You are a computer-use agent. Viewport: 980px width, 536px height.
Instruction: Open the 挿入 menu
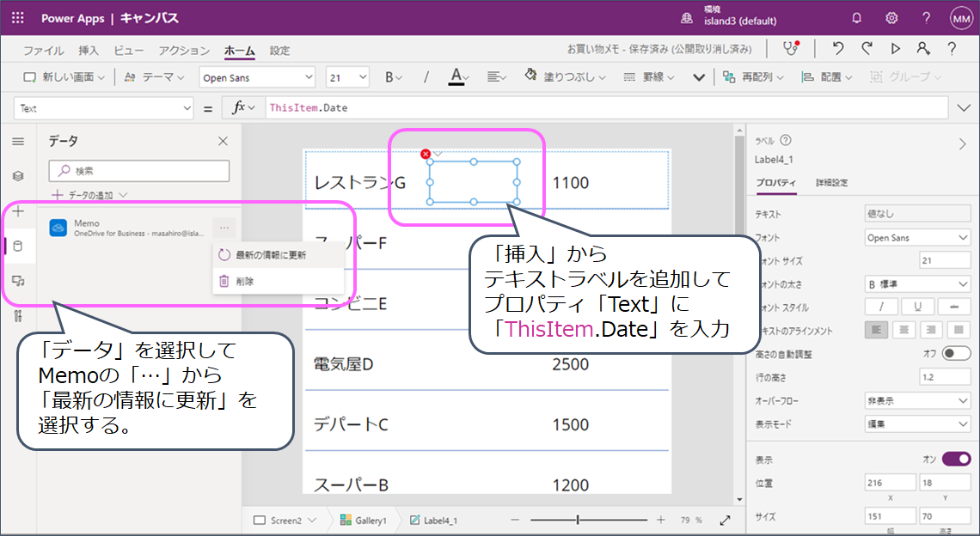(89, 51)
